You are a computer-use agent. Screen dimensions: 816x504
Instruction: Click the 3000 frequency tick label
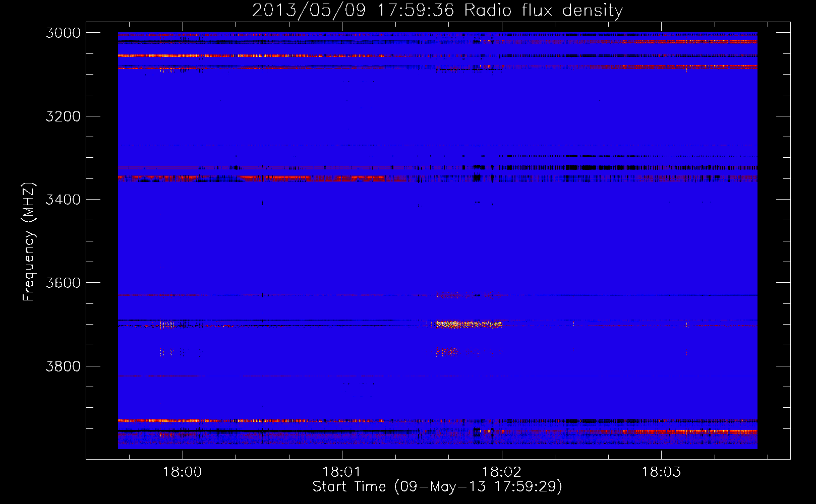click(63, 33)
